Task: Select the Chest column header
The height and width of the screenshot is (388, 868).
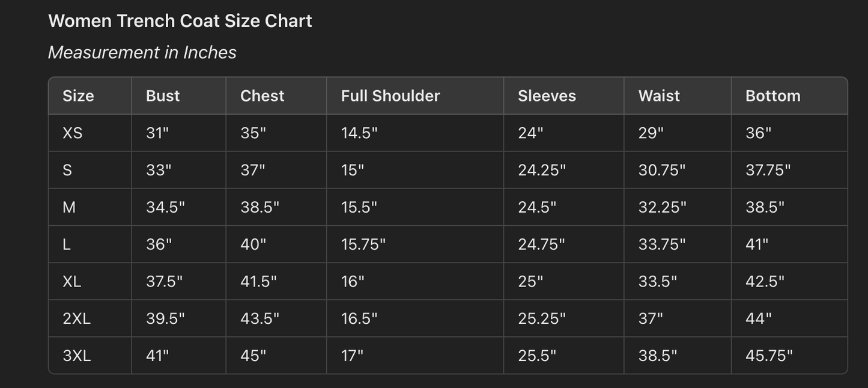Action: point(262,96)
